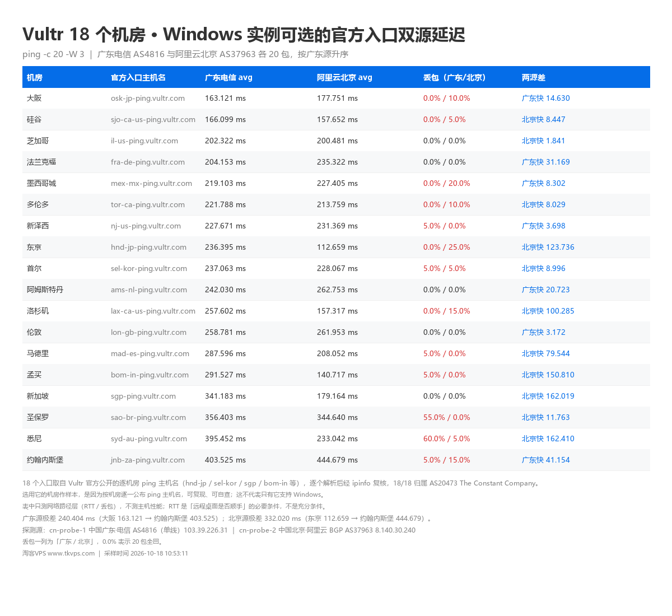The image size is (672, 616).
Task: Select hostname nj-us-ping.vultr.com
Action: (146, 226)
